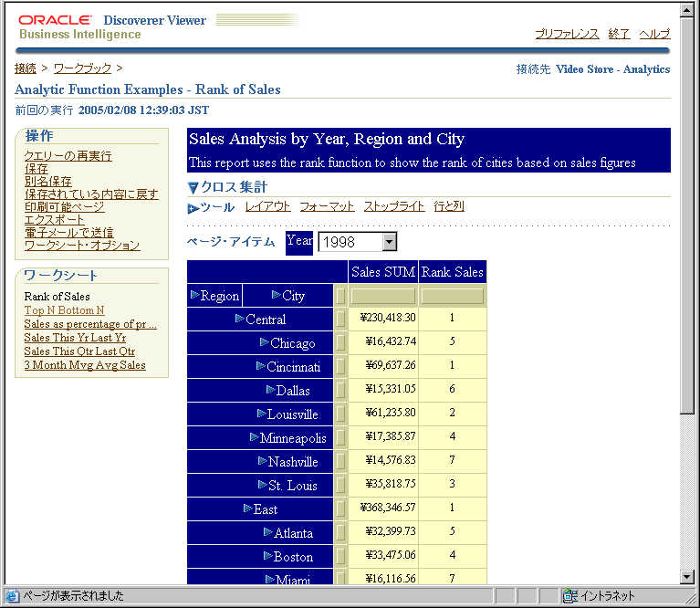Drill into Boston row arrow

click(267, 555)
